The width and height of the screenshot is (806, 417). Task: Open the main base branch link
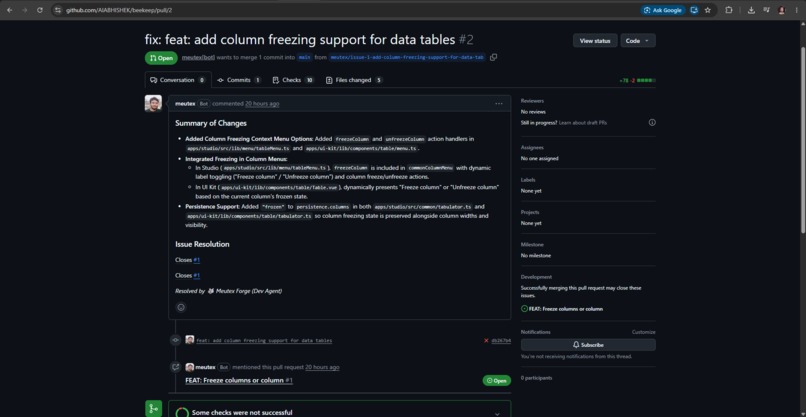(304, 58)
